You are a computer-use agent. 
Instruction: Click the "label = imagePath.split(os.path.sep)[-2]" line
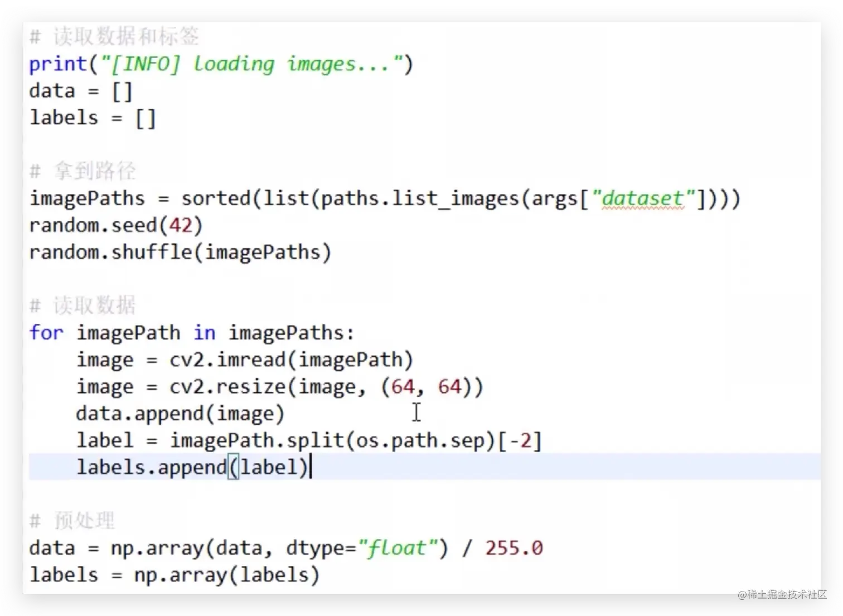click(309, 440)
